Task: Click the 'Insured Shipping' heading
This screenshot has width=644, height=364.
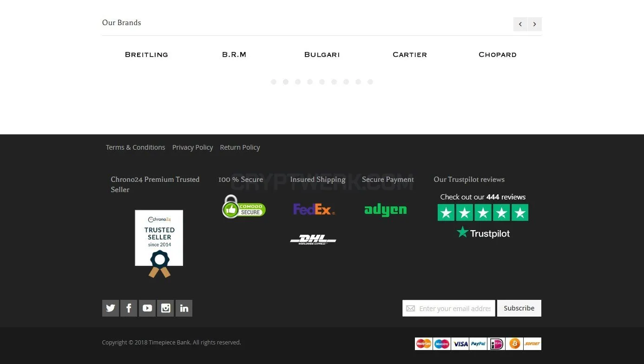Action: pyautogui.click(x=318, y=179)
